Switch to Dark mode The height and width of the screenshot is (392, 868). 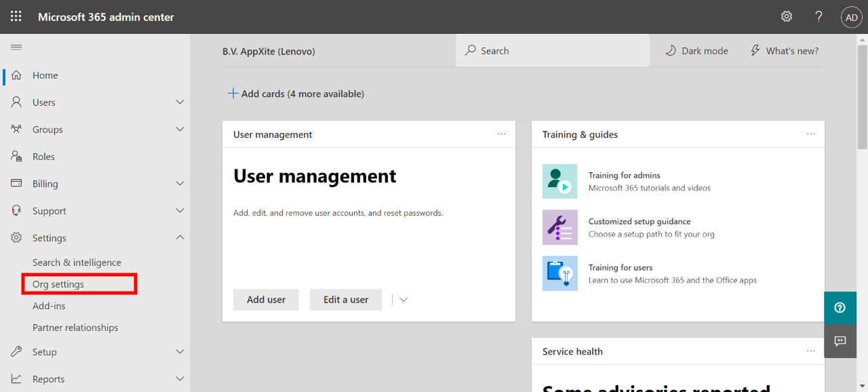point(696,51)
